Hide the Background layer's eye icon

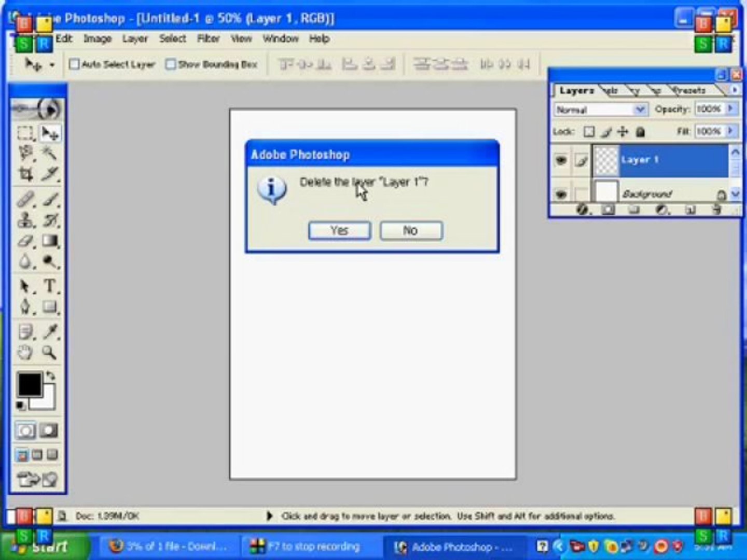tap(561, 194)
